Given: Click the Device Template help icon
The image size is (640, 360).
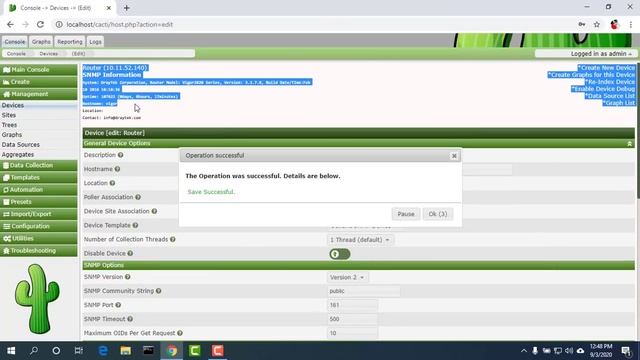Looking at the screenshot, I should (135, 225).
